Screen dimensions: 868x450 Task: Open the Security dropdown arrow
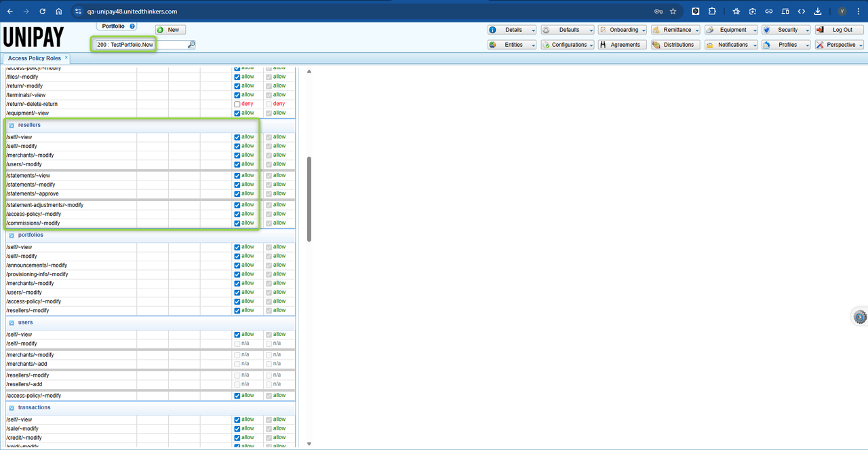(806, 31)
